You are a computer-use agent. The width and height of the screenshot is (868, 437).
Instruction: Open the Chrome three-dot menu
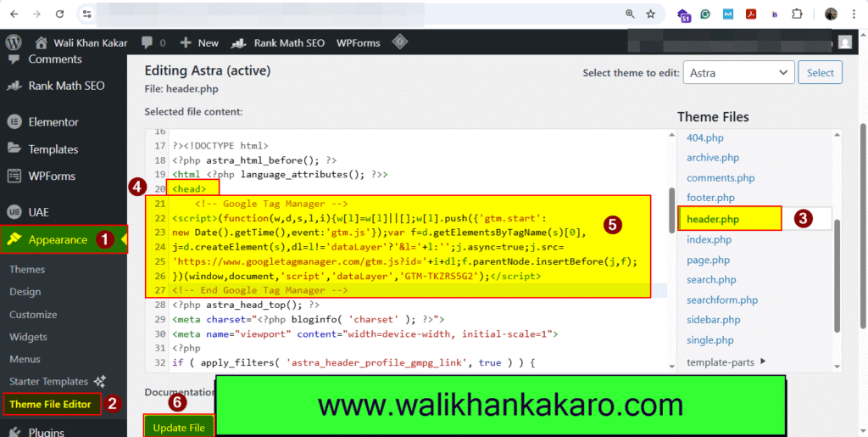point(854,14)
